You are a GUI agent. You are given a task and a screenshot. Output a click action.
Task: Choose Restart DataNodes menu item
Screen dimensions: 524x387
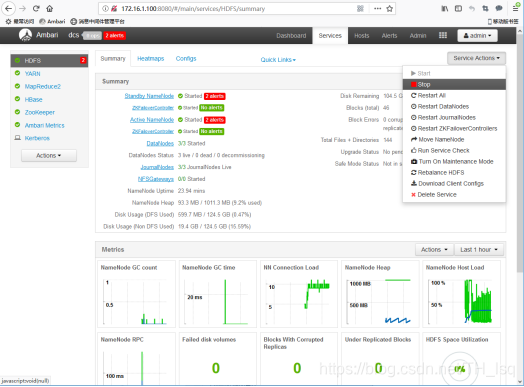click(454, 107)
